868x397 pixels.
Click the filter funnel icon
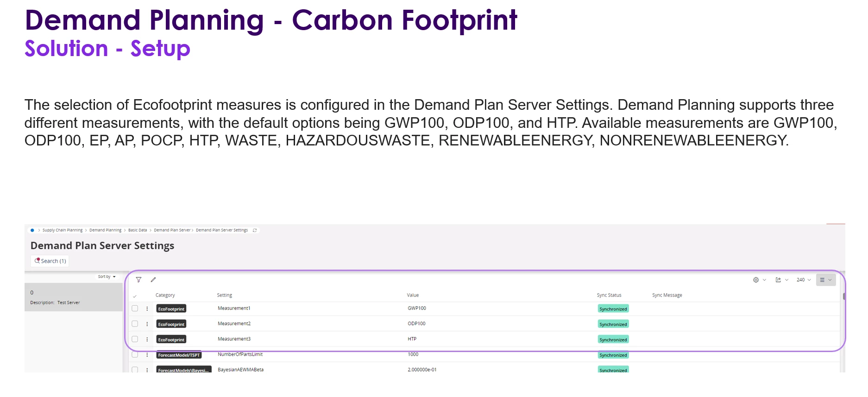tap(138, 280)
